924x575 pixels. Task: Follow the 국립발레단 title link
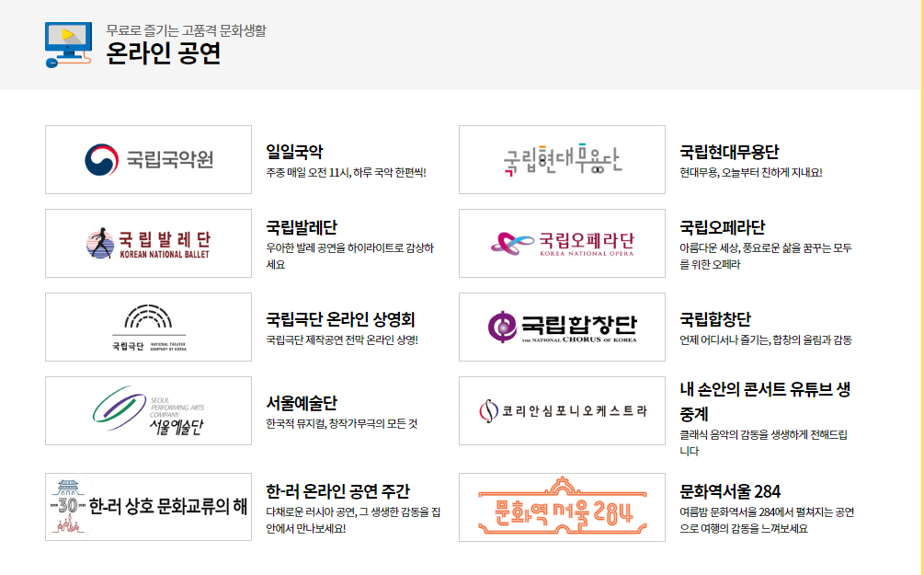(302, 227)
